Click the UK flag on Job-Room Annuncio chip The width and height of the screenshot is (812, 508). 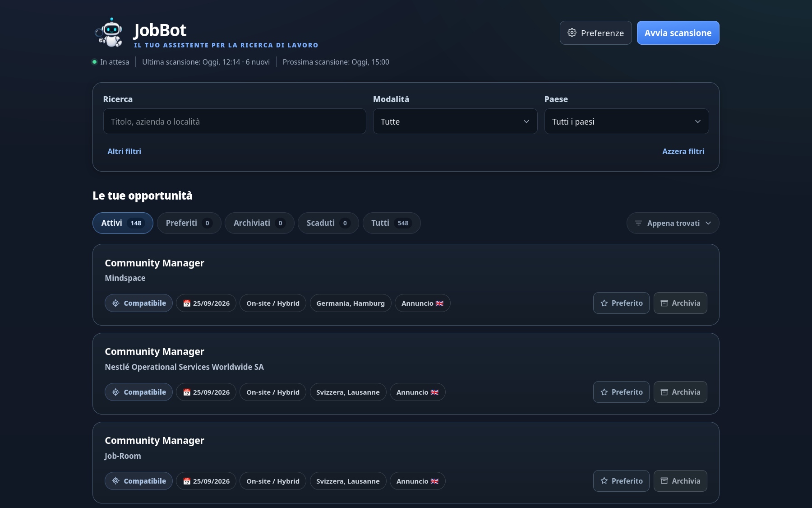click(434, 481)
